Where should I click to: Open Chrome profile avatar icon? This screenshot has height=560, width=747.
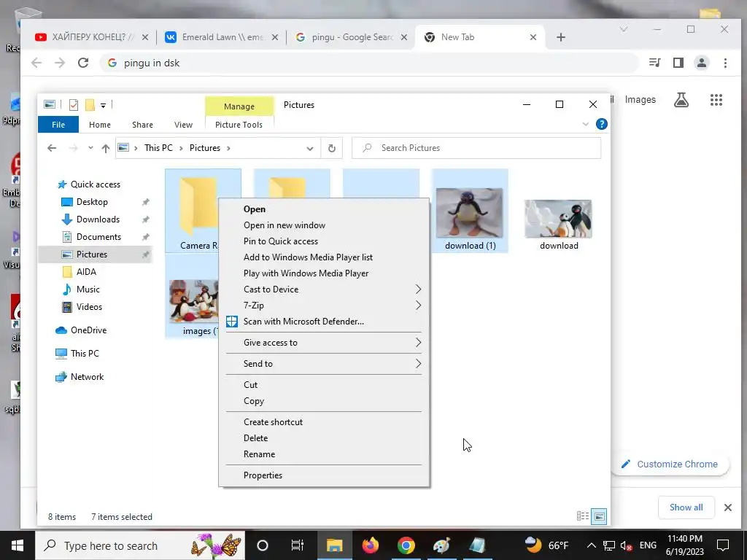click(701, 63)
